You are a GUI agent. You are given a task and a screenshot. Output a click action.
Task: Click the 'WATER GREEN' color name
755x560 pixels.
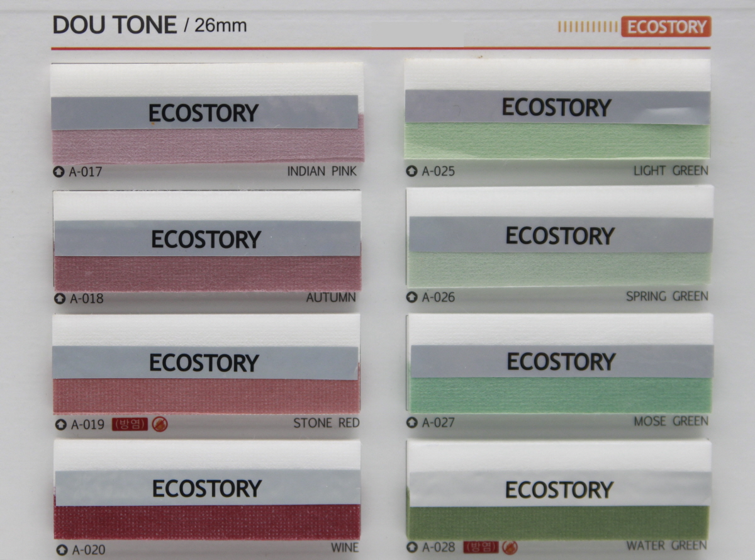click(666, 546)
